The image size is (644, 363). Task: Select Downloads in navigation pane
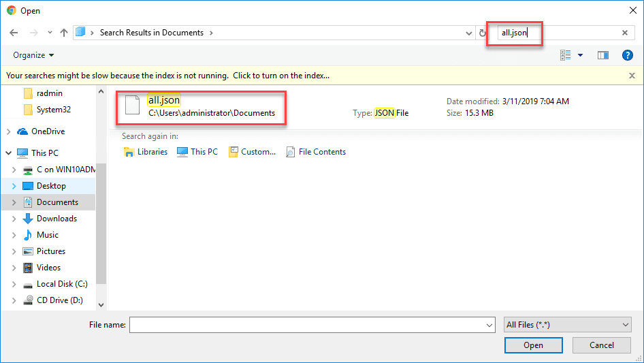50,219
